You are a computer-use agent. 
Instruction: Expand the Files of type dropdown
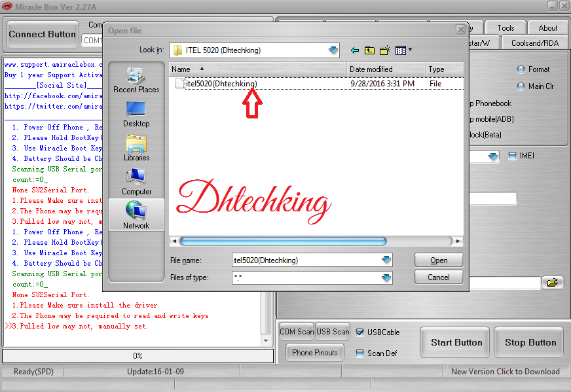pyautogui.click(x=386, y=277)
